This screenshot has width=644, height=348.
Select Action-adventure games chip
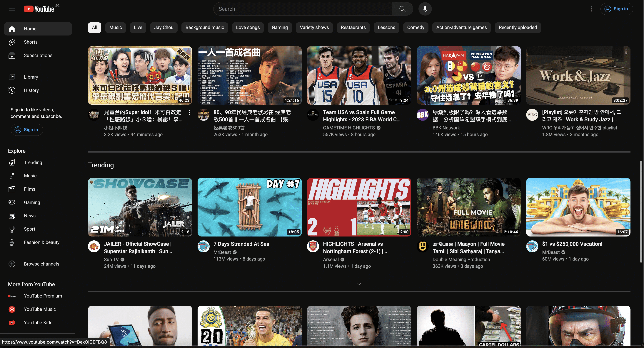coord(461,28)
